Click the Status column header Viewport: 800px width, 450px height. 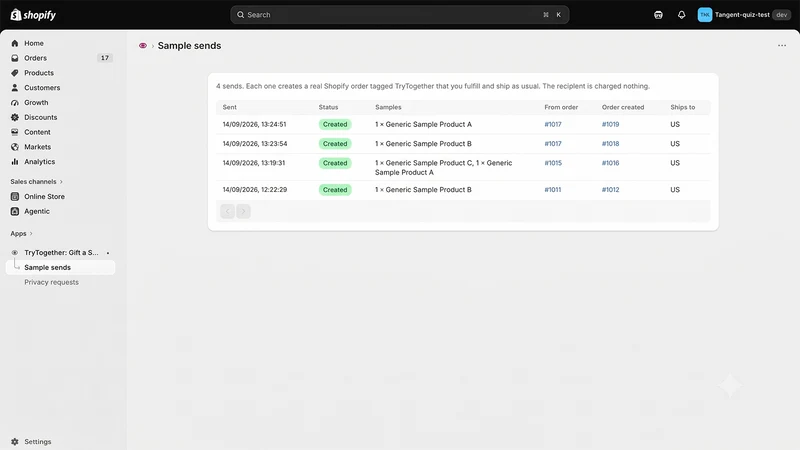[x=328, y=107]
